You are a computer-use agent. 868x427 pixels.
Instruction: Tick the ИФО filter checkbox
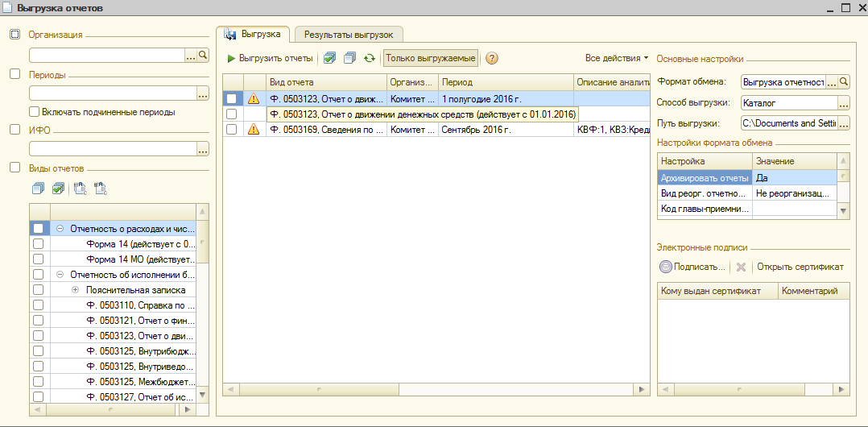click(x=15, y=130)
